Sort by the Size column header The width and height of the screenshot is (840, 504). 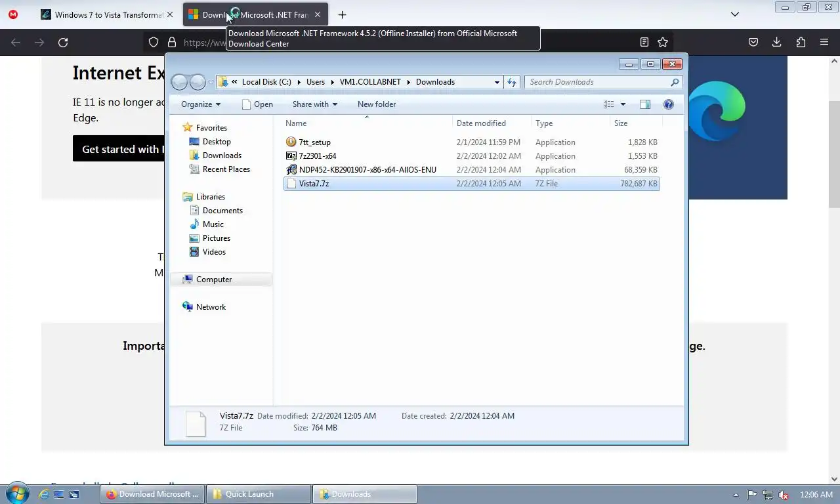(621, 123)
